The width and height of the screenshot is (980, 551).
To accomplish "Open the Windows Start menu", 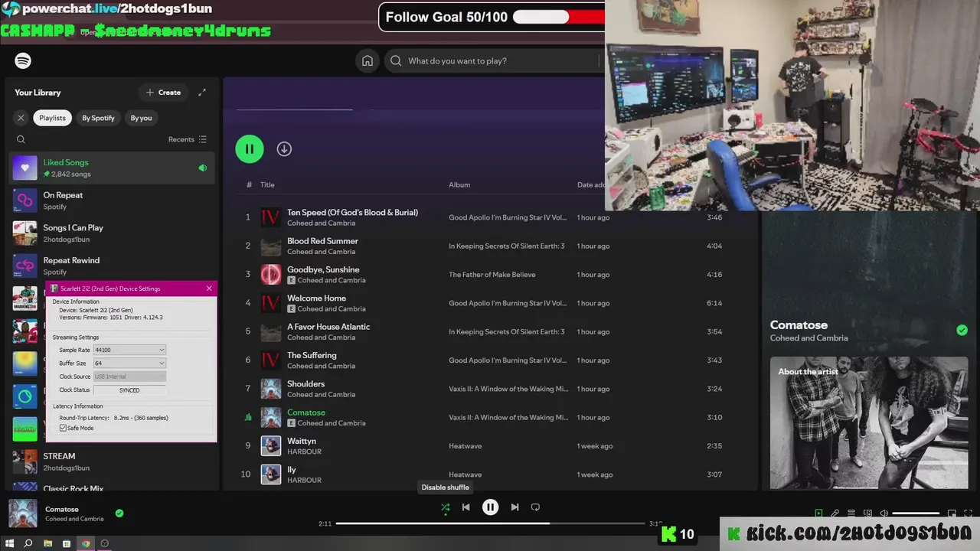I will pyautogui.click(x=10, y=543).
